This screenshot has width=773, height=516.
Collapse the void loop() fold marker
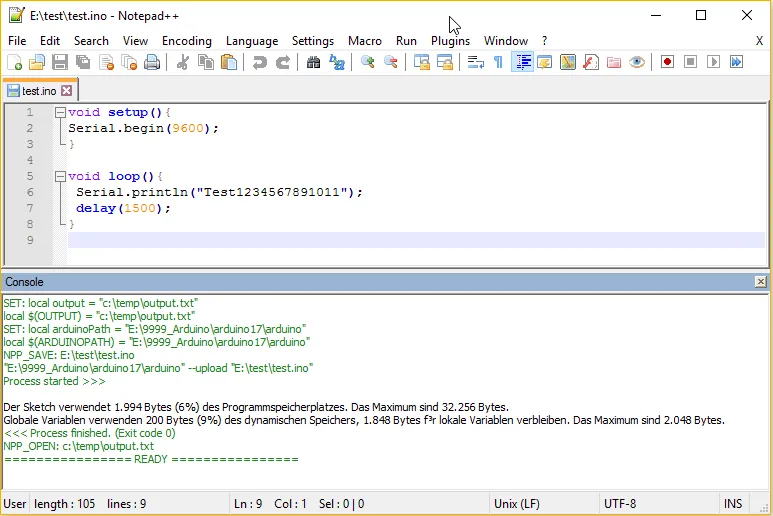(x=60, y=177)
